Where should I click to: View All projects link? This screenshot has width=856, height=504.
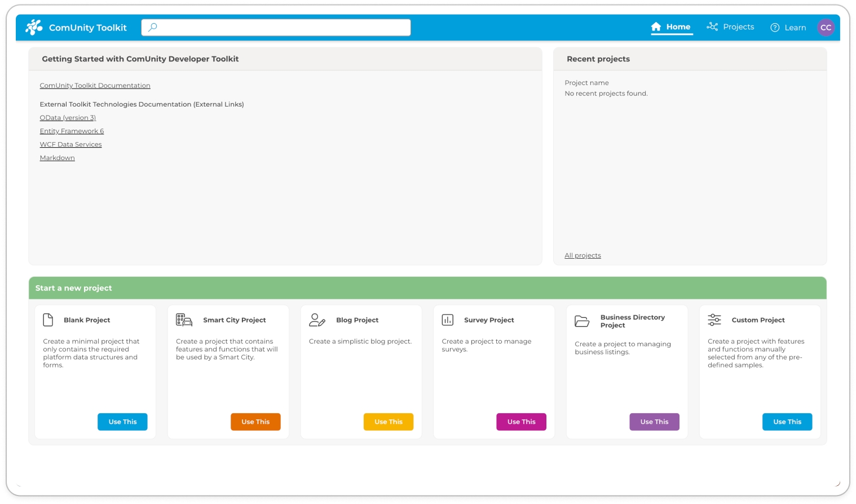(x=583, y=256)
